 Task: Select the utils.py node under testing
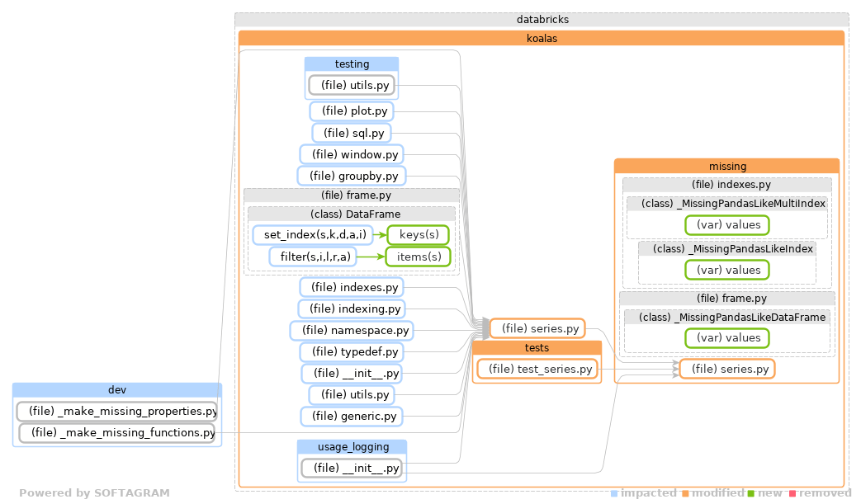(352, 85)
